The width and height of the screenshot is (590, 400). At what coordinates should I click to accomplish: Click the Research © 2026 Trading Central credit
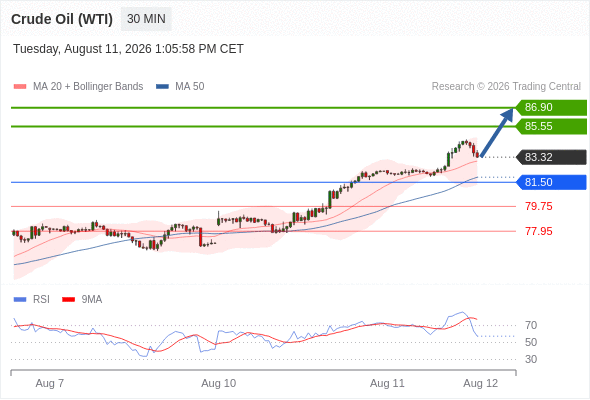[x=506, y=87]
